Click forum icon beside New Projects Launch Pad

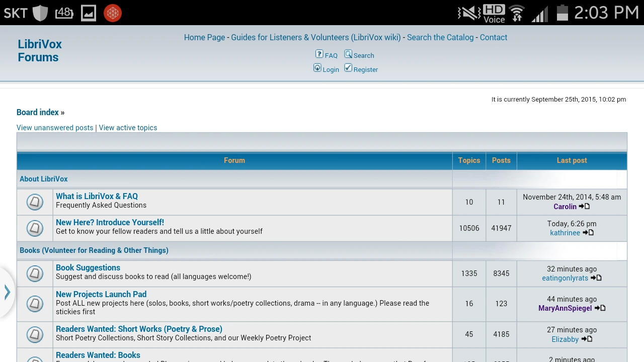(x=35, y=304)
